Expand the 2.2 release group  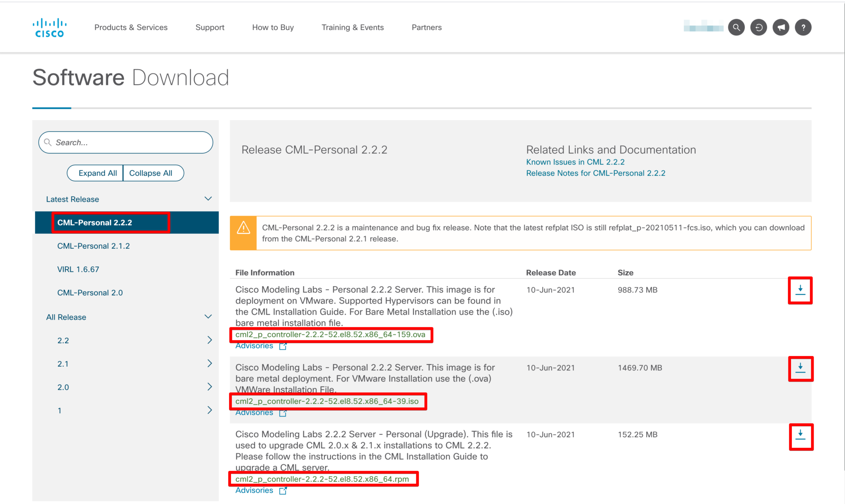[209, 340]
